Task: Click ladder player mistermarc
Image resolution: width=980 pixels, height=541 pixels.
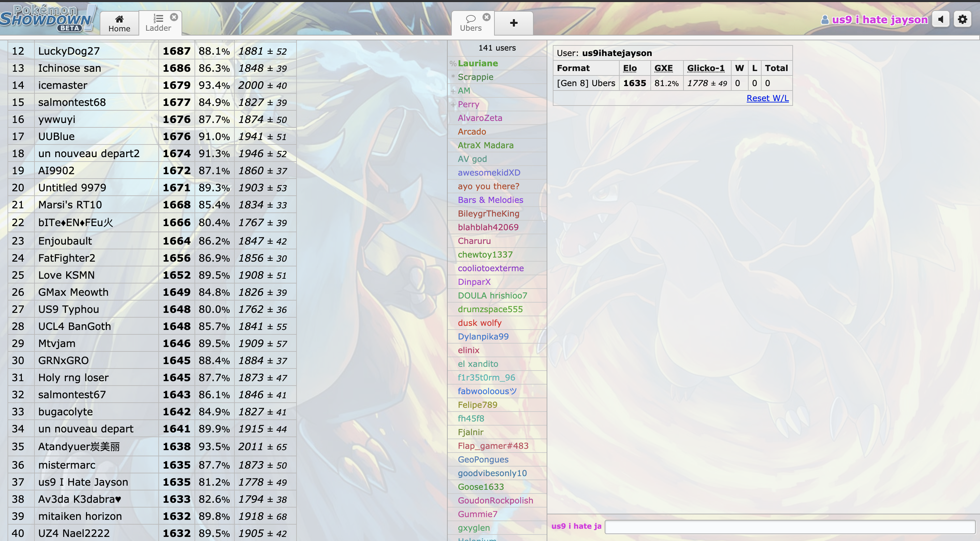Action: coord(67,465)
